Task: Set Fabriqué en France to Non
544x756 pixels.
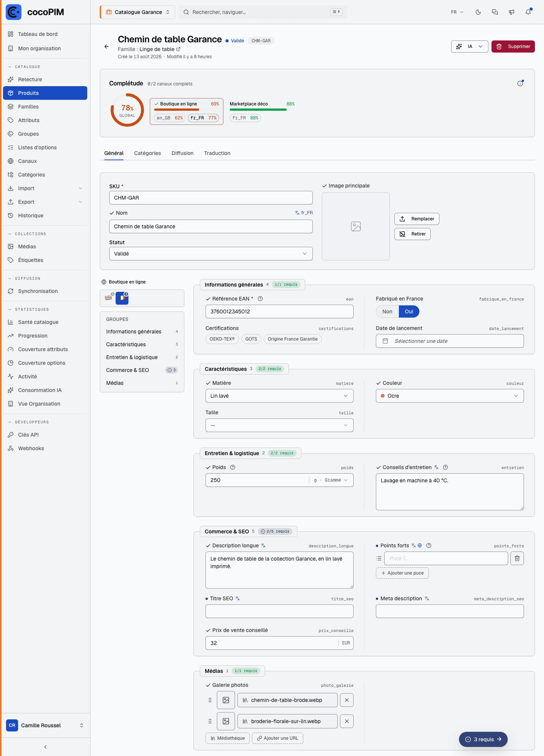Action: point(387,311)
